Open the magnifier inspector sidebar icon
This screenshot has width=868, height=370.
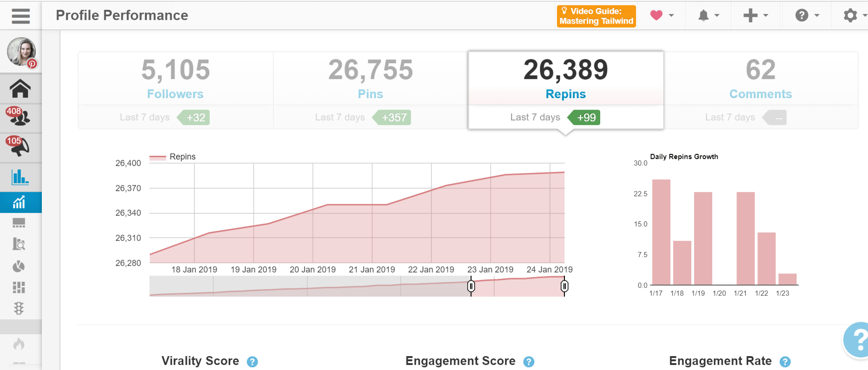pyautogui.click(x=19, y=244)
